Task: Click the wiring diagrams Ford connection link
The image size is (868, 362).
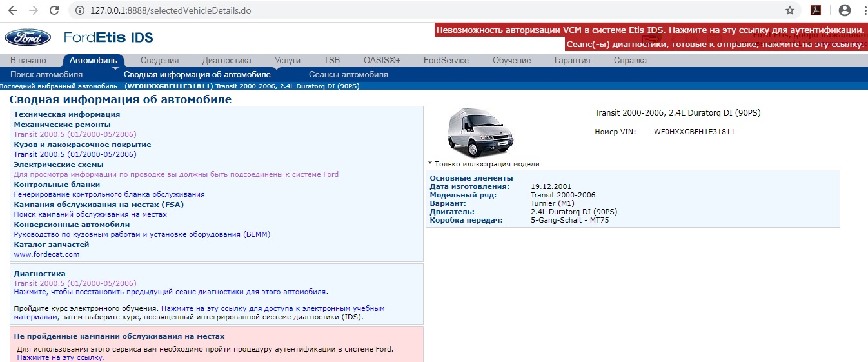Action: click(176, 174)
